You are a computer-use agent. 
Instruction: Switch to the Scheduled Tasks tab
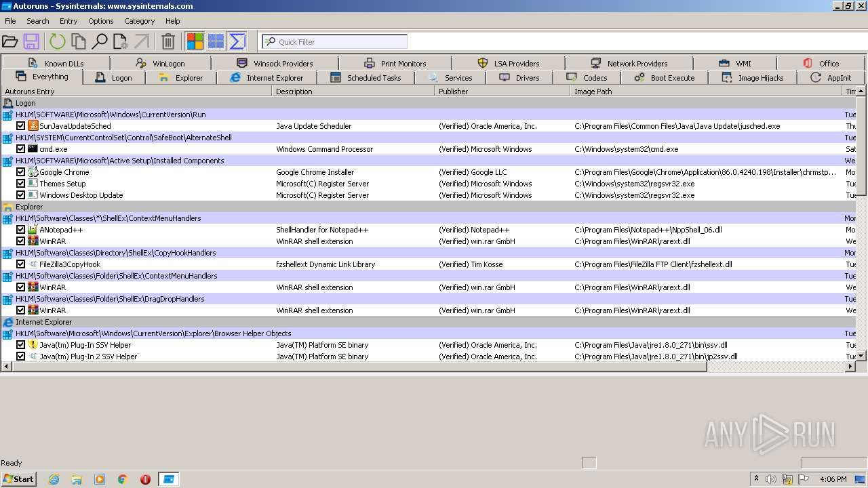click(365, 78)
